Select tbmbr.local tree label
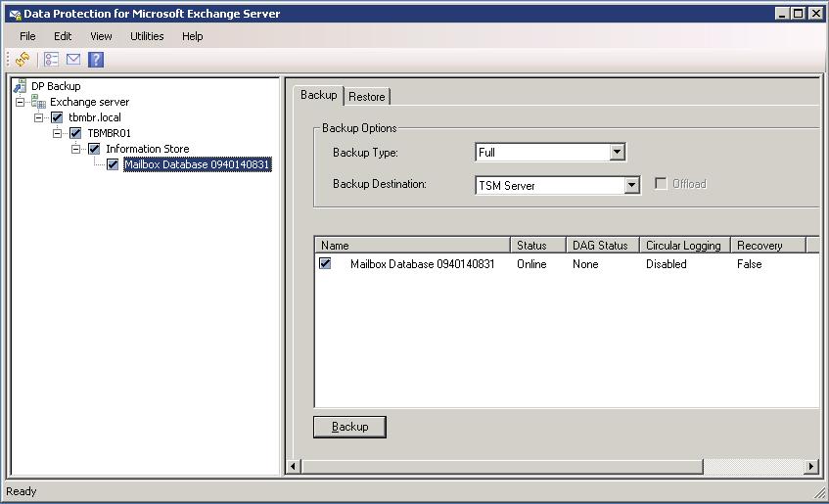 (x=95, y=117)
